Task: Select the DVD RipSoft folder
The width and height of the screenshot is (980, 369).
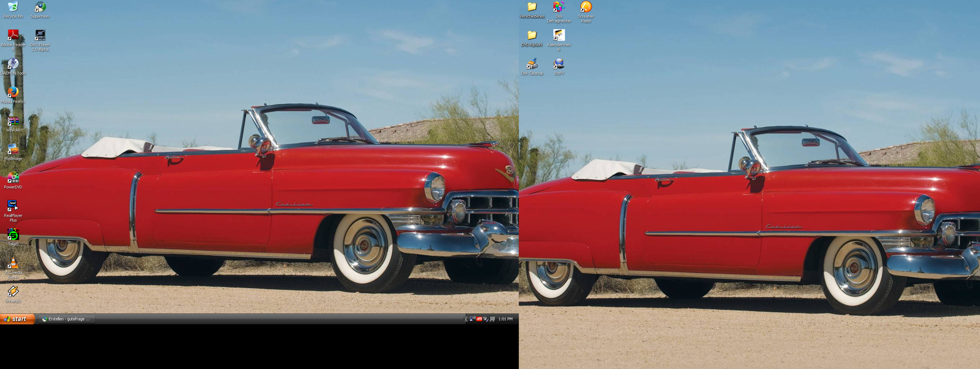Action: point(532,38)
